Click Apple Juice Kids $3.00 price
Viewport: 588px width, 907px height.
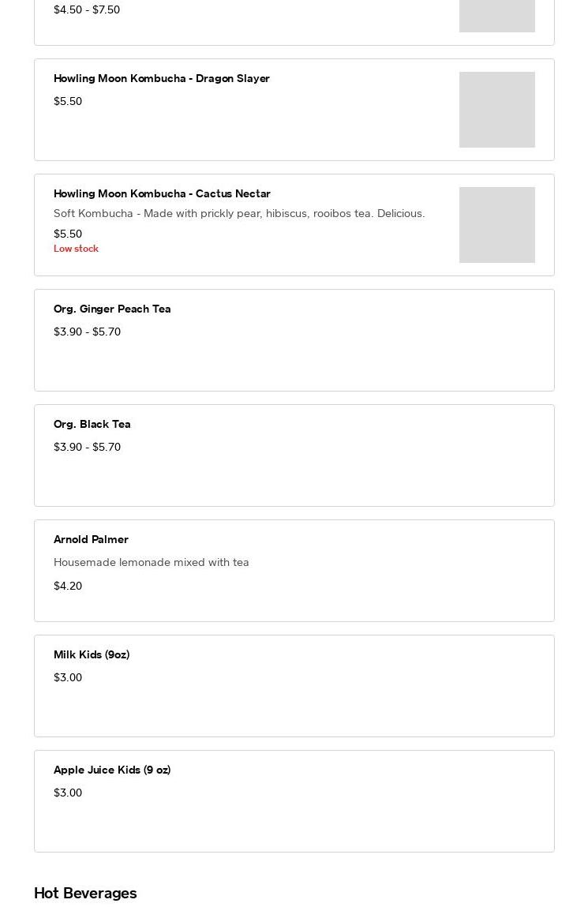click(68, 793)
